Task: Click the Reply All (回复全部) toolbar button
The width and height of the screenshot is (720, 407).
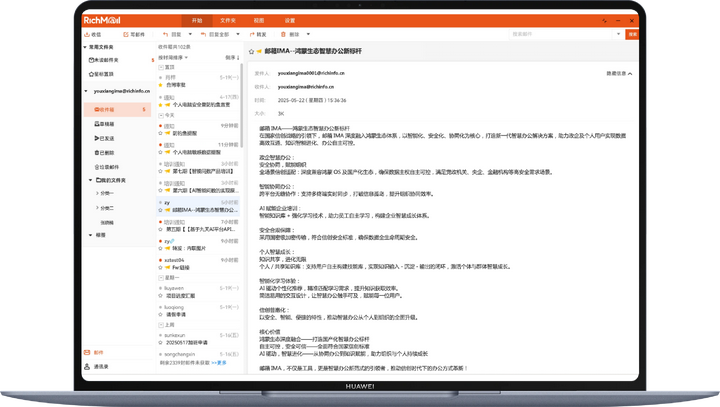Action: (x=215, y=34)
